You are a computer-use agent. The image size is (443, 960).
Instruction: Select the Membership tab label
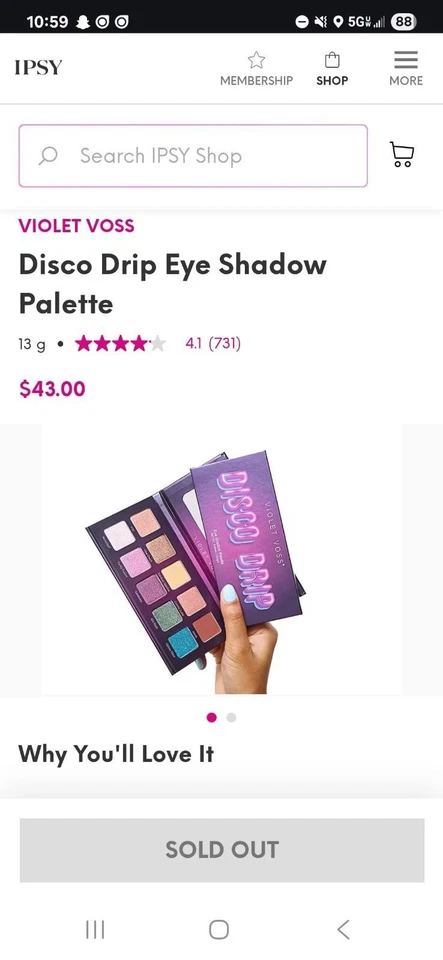256,81
